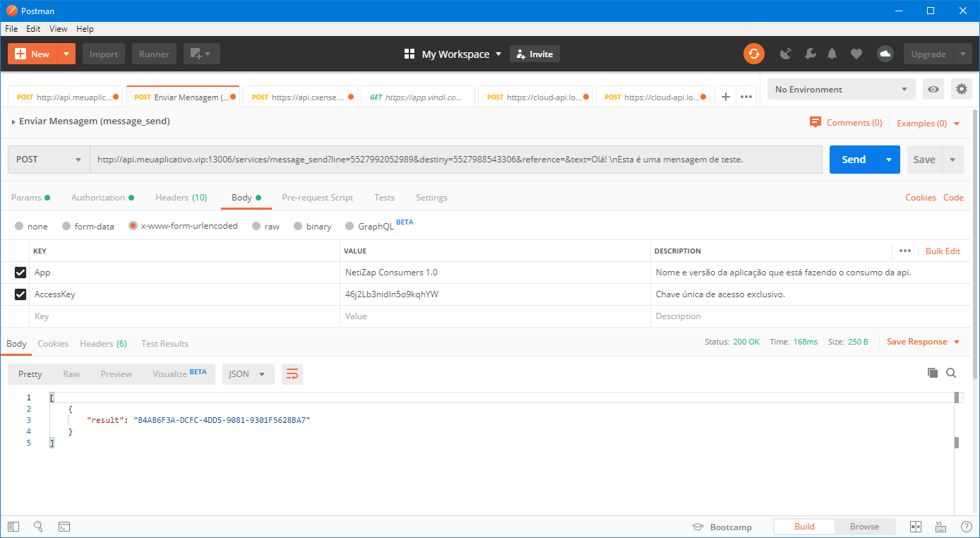Switch to the Authorization tab
Screen dimensions: 980x538
pos(98,198)
